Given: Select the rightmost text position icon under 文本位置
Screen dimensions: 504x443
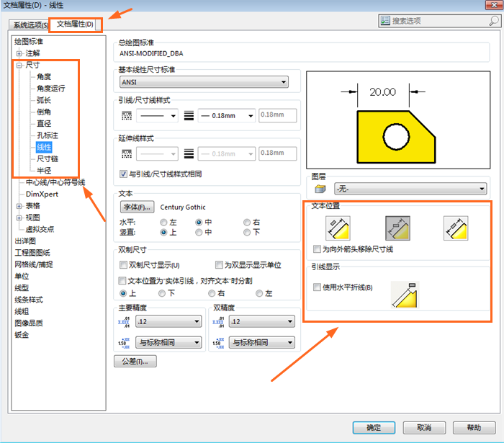Looking at the screenshot, I should (x=455, y=228).
